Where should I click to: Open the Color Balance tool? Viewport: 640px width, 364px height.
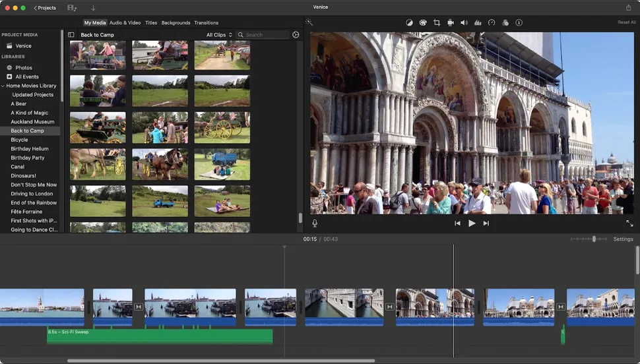409,22
